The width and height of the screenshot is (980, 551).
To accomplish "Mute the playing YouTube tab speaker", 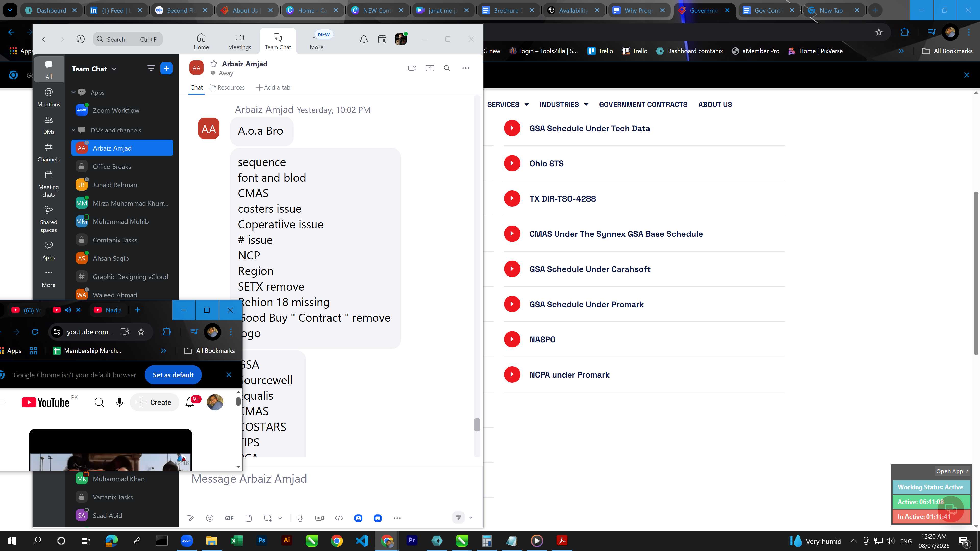I will (68, 310).
